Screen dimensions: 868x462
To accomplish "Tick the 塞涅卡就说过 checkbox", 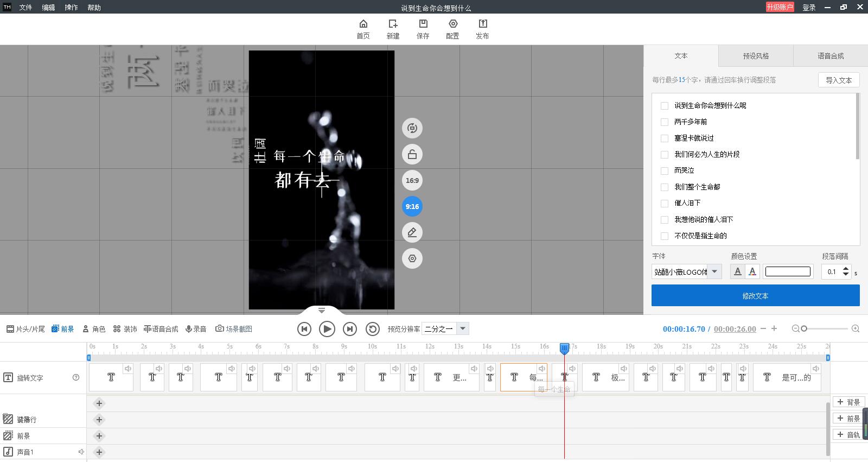I will 665,138.
